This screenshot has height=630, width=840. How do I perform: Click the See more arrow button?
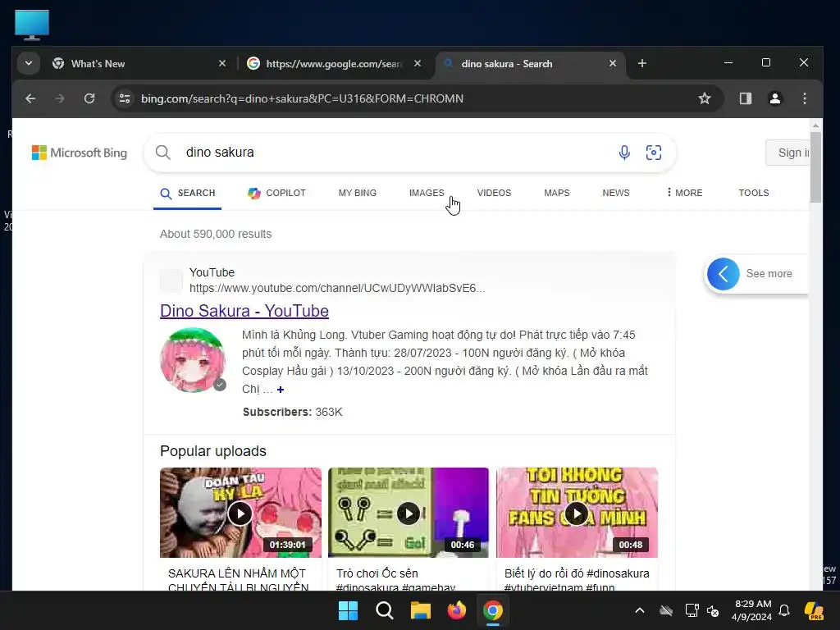(x=723, y=274)
